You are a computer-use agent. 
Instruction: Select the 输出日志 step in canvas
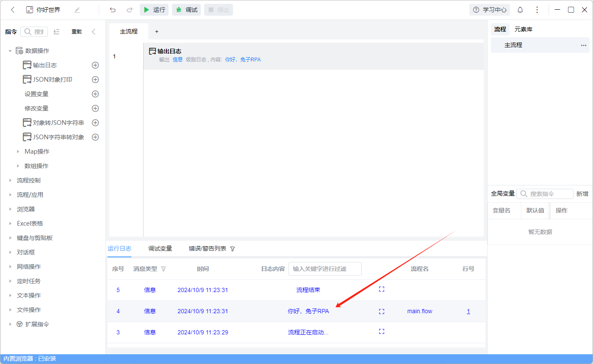point(313,56)
